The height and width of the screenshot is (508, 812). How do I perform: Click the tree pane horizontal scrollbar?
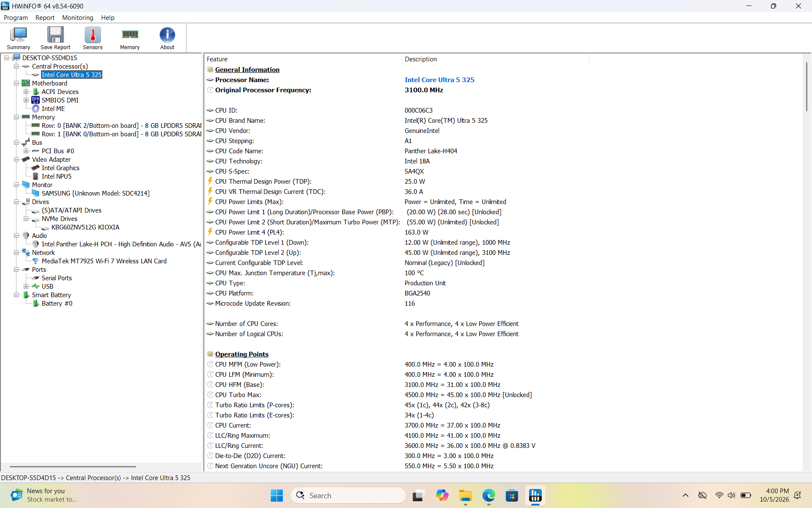point(73,467)
